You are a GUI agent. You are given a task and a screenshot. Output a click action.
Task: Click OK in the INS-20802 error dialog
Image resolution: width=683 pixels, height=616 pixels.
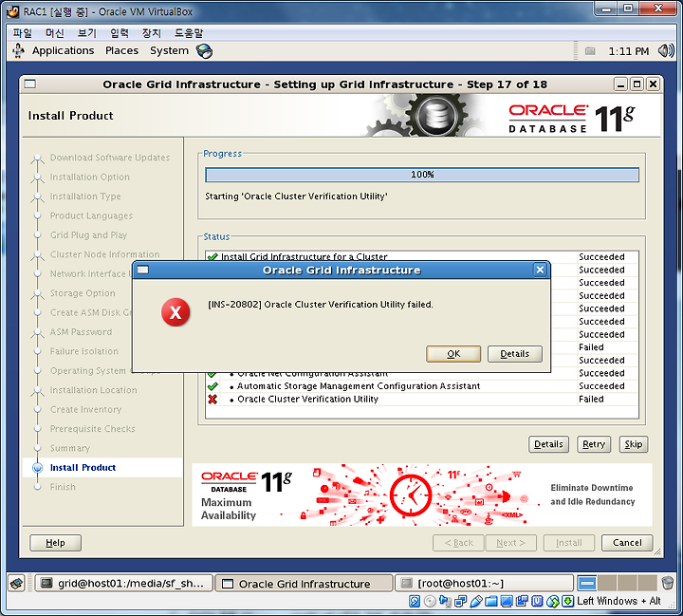point(453,353)
